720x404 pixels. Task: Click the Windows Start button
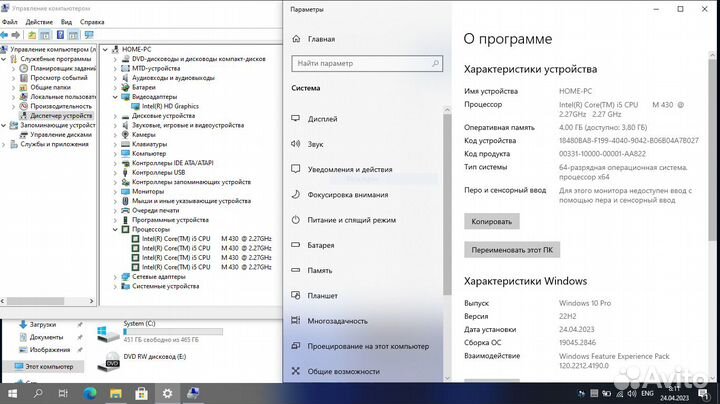pos(12,393)
